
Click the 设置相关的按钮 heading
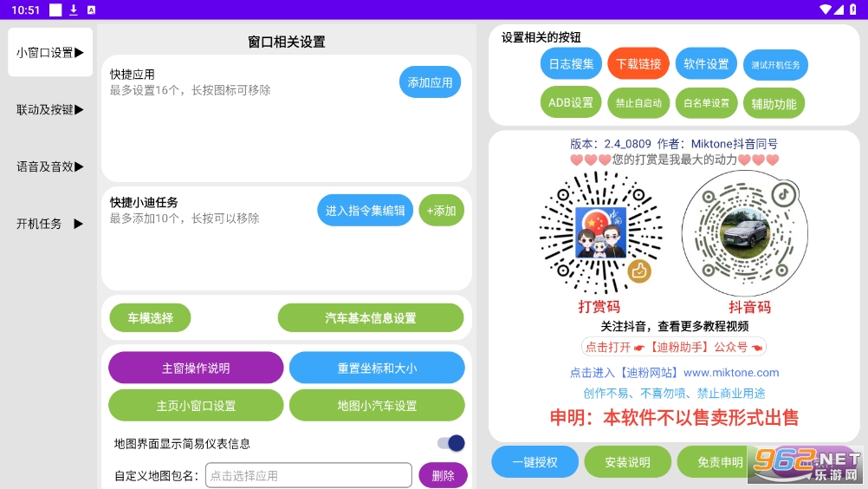pos(541,37)
